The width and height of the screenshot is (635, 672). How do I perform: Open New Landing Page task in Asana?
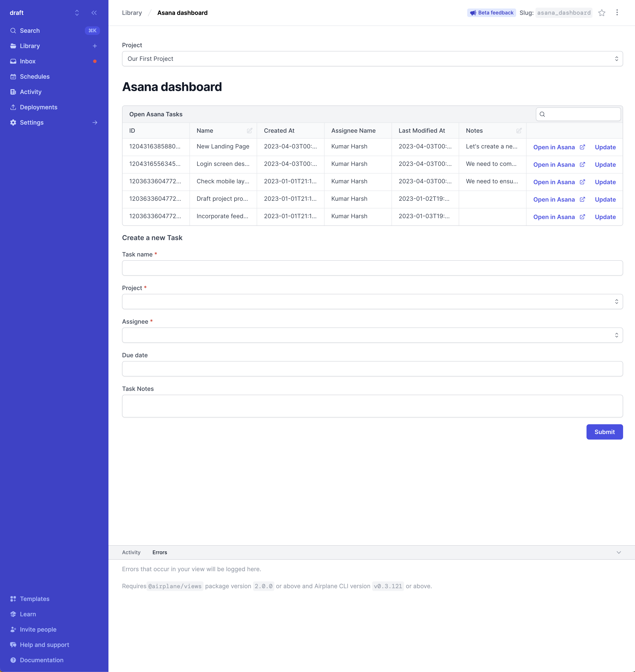(559, 147)
